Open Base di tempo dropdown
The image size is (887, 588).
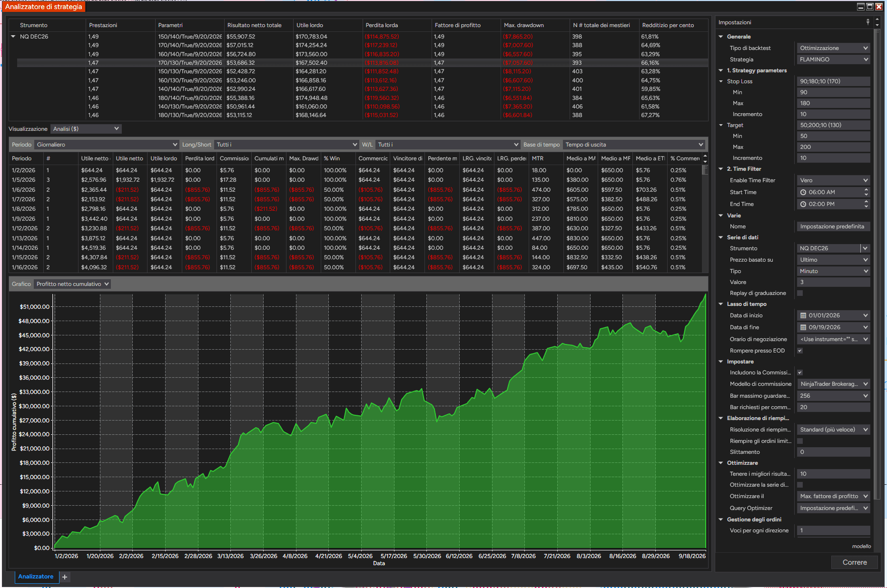pyautogui.click(x=634, y=145)
